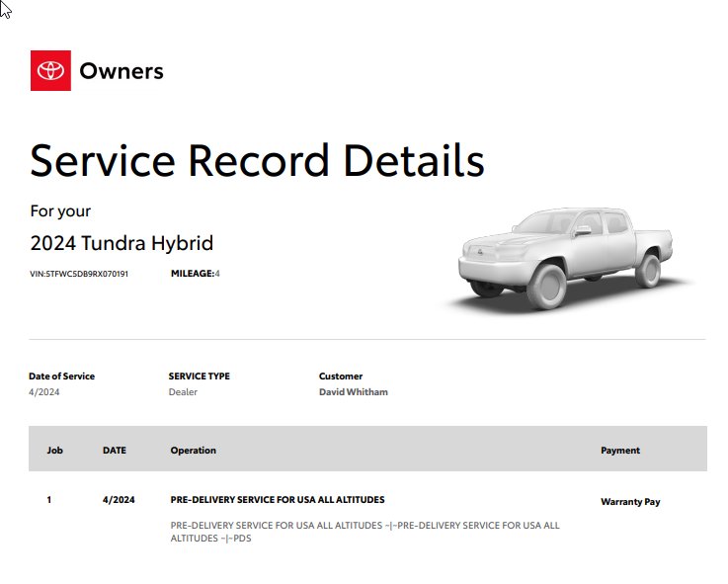Click the Owners heading text
This screenshot has height=584, width=728.
(121, 71)
